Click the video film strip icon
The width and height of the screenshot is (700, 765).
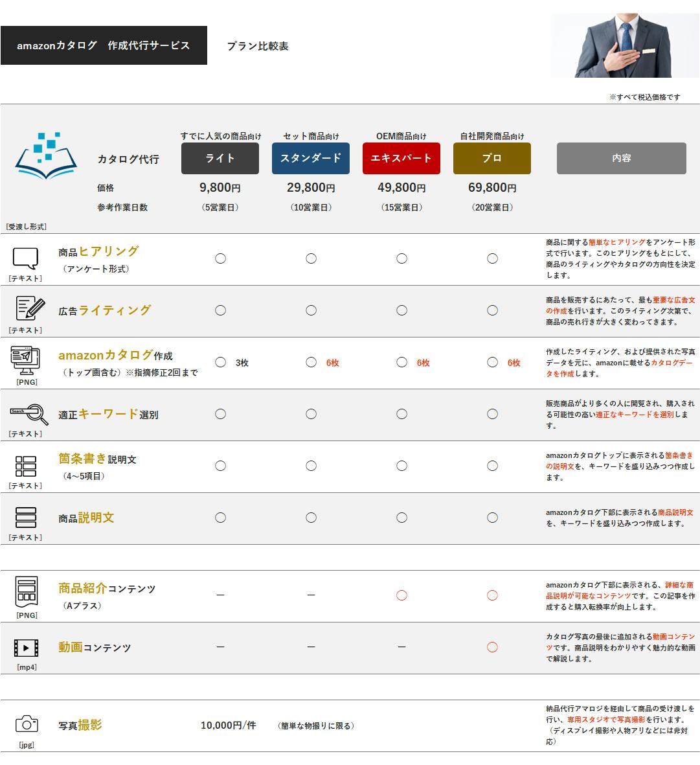[26, 647]
